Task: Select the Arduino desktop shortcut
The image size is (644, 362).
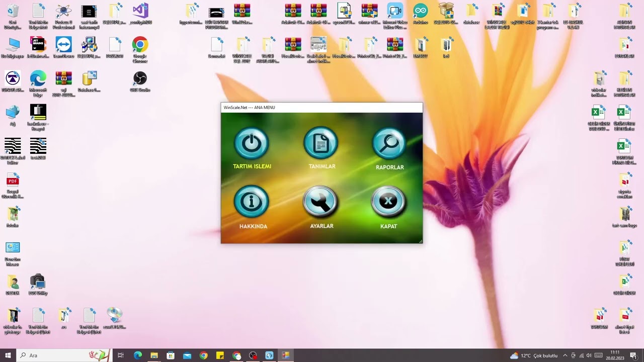Action: coord(420,14)
